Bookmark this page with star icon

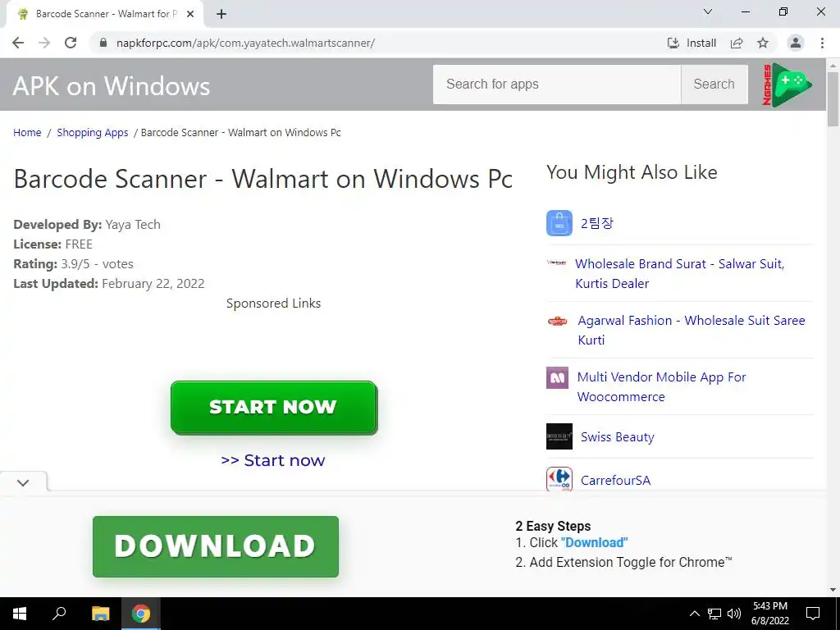pyautogui.click(x=763, y=43)
